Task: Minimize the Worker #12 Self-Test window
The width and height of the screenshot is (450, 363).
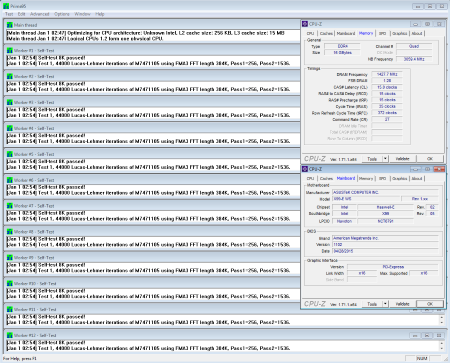Action: (415, 335)
